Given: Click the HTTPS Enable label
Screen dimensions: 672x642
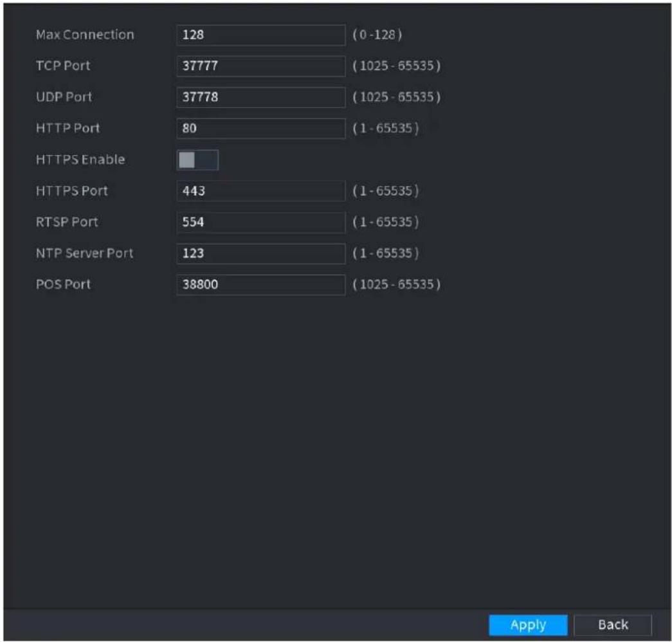Looking at the screenshot, I should [80, 160].
